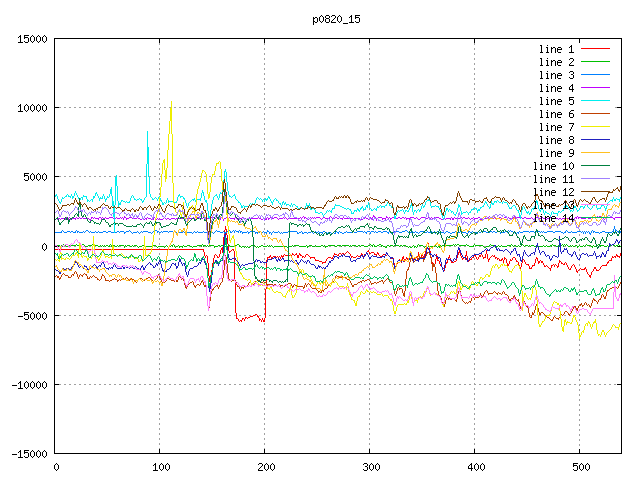Click the 5000 y-axis tick label
The height and width of the screenshot is (480, 640).
point(33,177)
